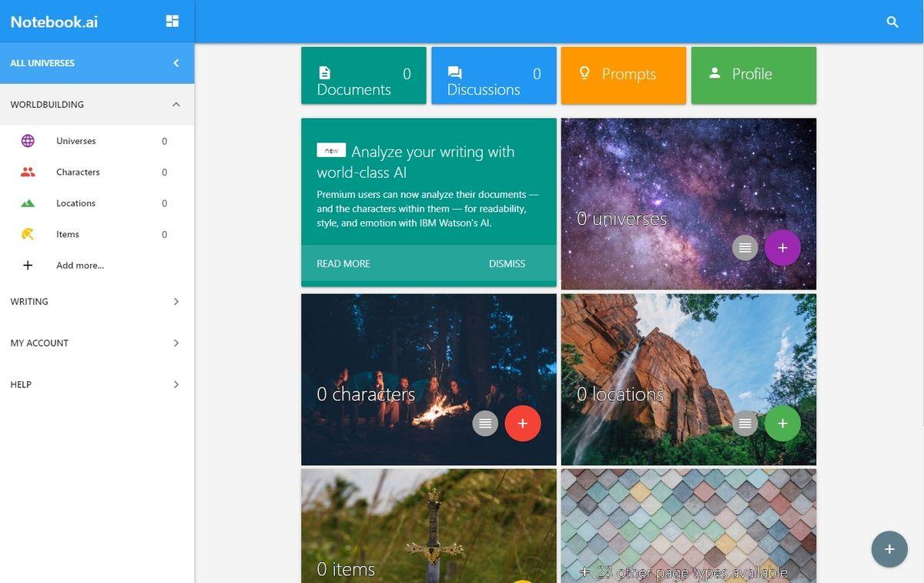Image resolution: width=924 pixels, height=583 pixels.
Task: Open the Prompts tile
Action: 624,75
